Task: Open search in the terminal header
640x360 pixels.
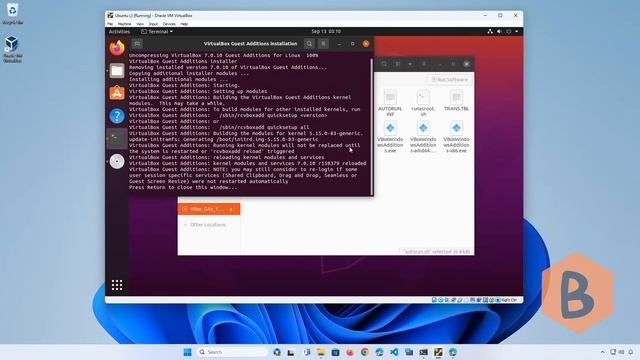Action: click(309, 44)
